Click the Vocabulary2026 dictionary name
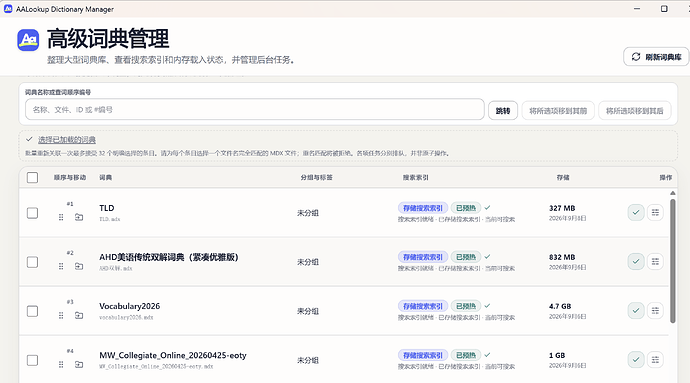The width and height of the screenshot is (690, 383). (129, 306)
